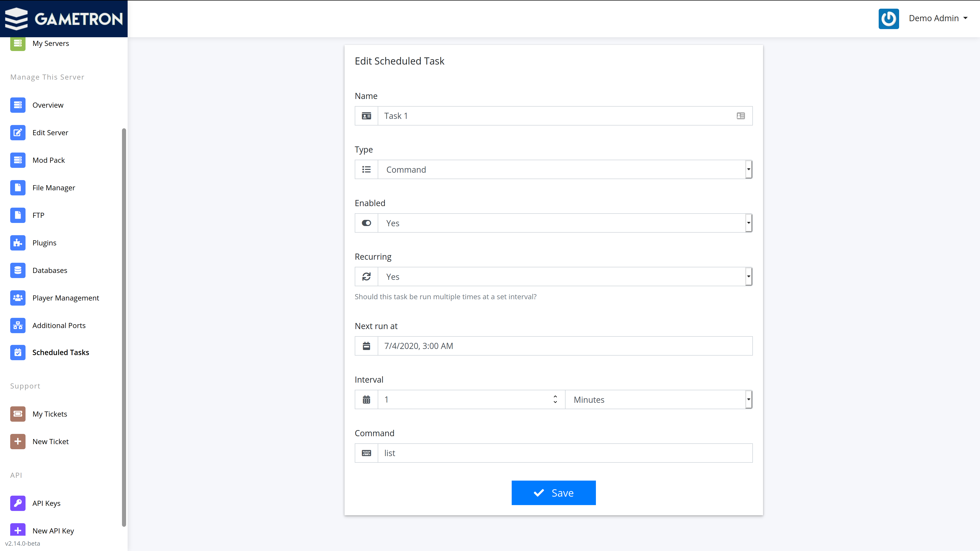The width and height of the screenshot is (980, 551).
Task: Click the API Keys key icon
Action: tap(18, 504)
